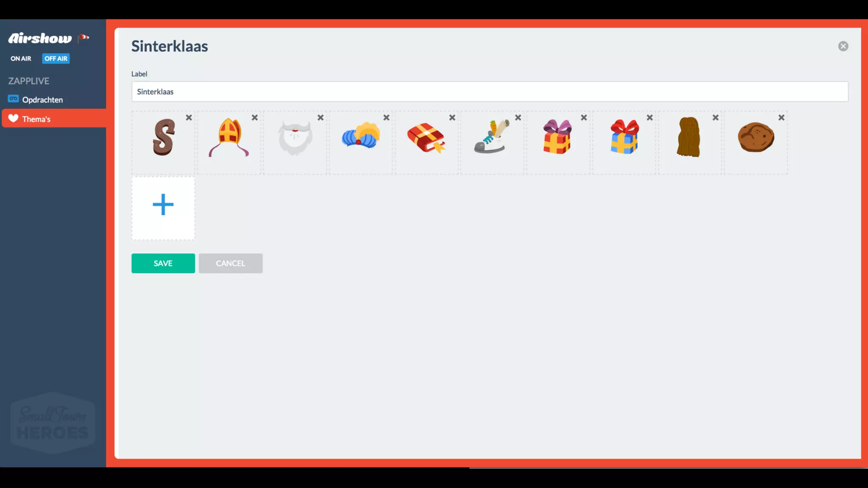Remove the brown hair wig sticker
This screenshot has height=488, width=868.
[715, 118]
